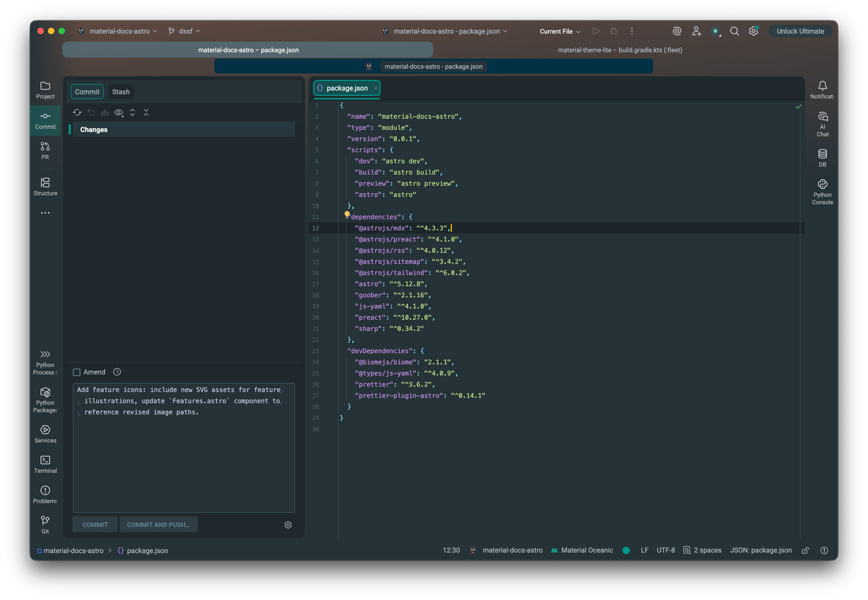Image resolution: width=868 pixels, height=600 pixels.
Task: Open the DB database panel
Action: click(x=822, y=158)
